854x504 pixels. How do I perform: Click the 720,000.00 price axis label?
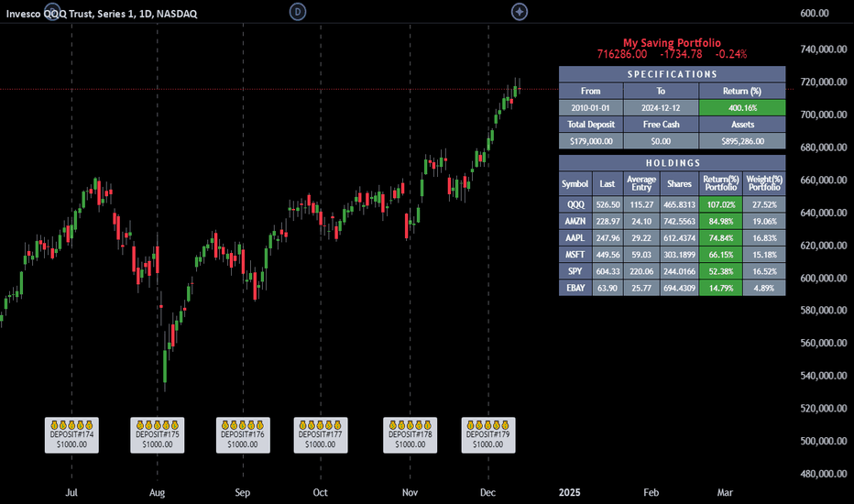(824, 82)
